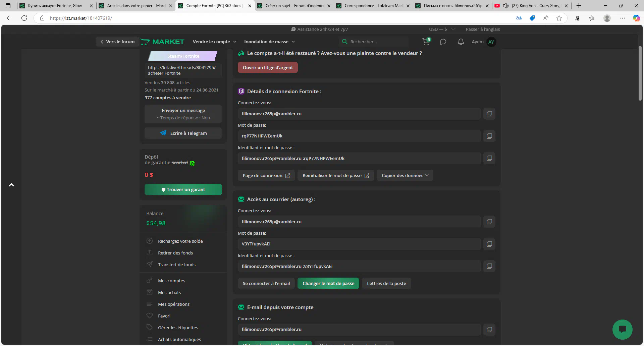Viewport: 644px width, 346px height.
Task: Click Passer à l'anglais link
Action: (483, 29)
